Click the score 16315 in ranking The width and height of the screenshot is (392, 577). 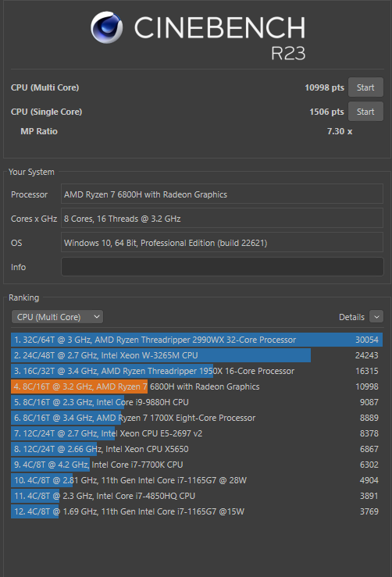pos(366,371)
